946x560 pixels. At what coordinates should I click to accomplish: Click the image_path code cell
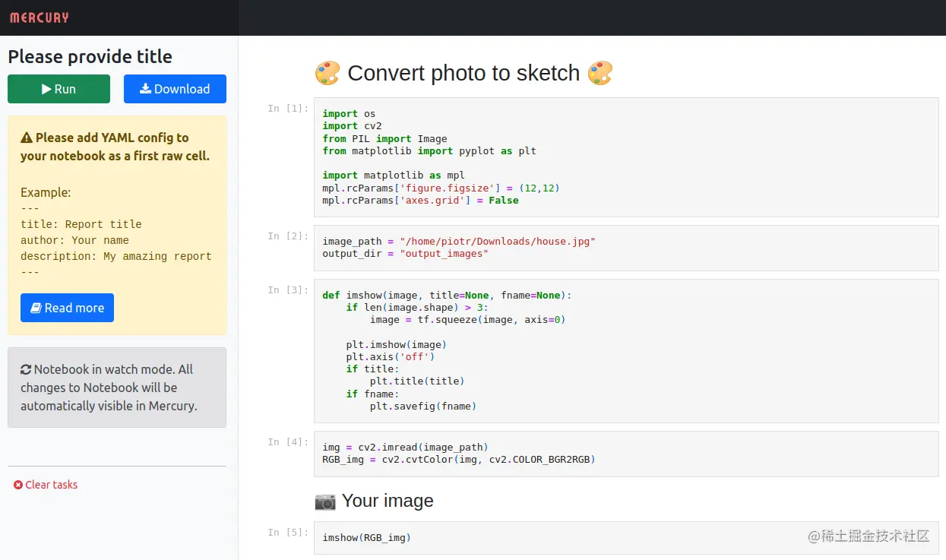626,248
